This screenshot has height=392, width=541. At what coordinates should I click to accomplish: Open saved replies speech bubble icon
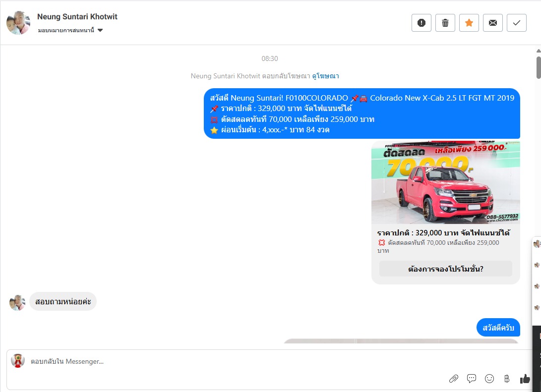click(471, 379)
